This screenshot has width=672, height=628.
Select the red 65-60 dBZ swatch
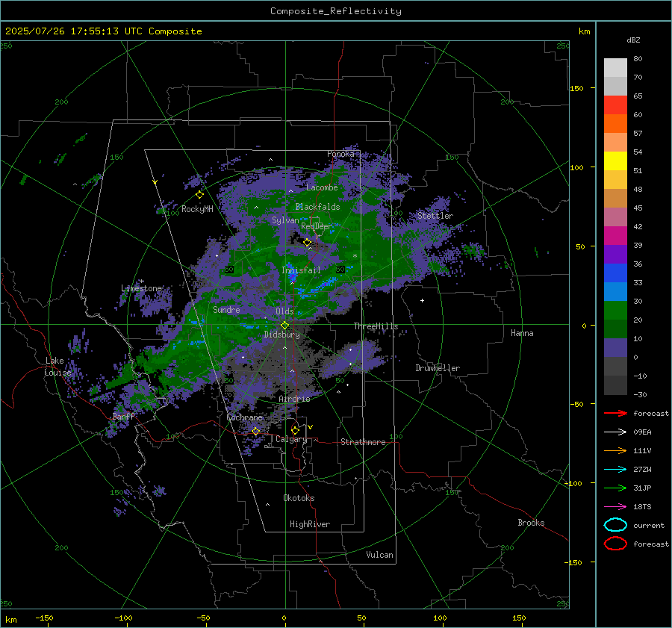click(x=615, y=105)
